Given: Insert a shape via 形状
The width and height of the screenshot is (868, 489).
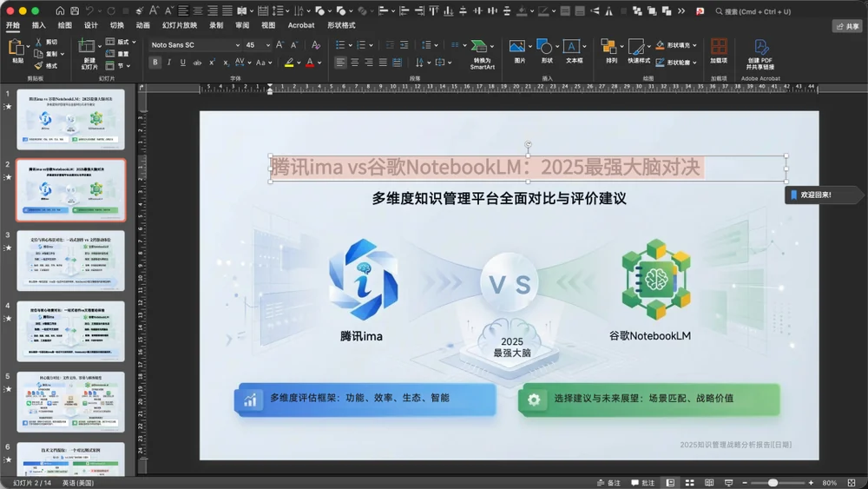Looking at the screenshot, I should (546, 51).
